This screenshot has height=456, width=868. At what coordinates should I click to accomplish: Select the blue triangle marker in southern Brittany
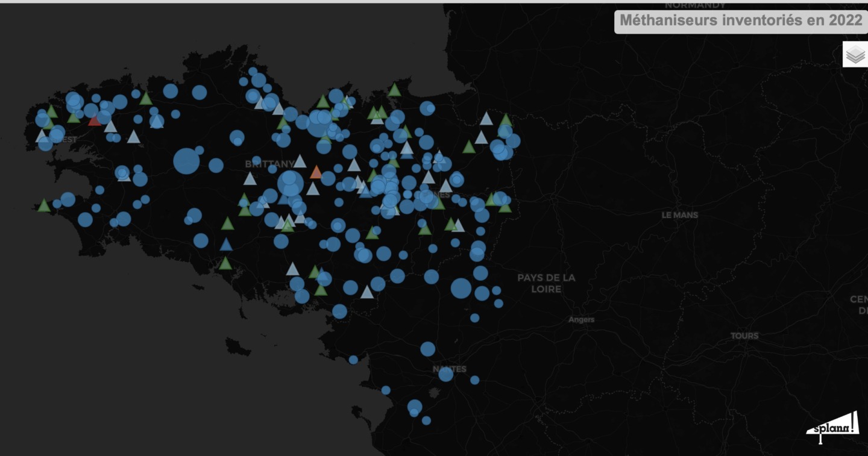226,245
